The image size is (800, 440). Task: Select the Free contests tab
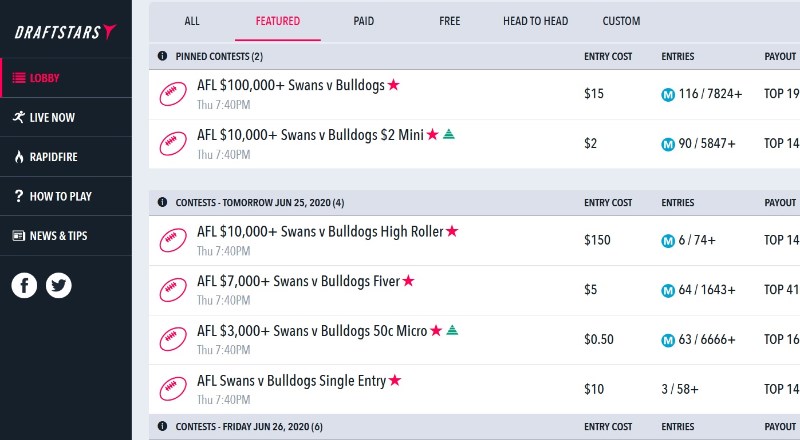coord(449,21)
